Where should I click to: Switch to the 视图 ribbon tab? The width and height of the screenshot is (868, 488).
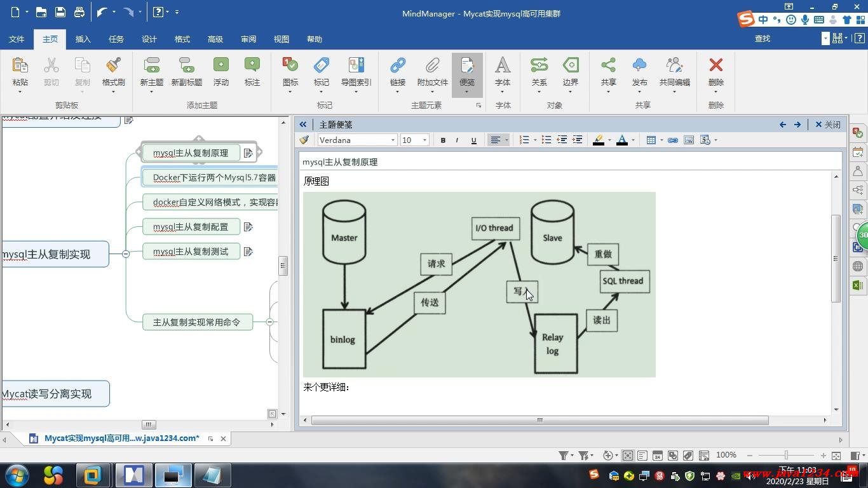(x=281, y=39)
